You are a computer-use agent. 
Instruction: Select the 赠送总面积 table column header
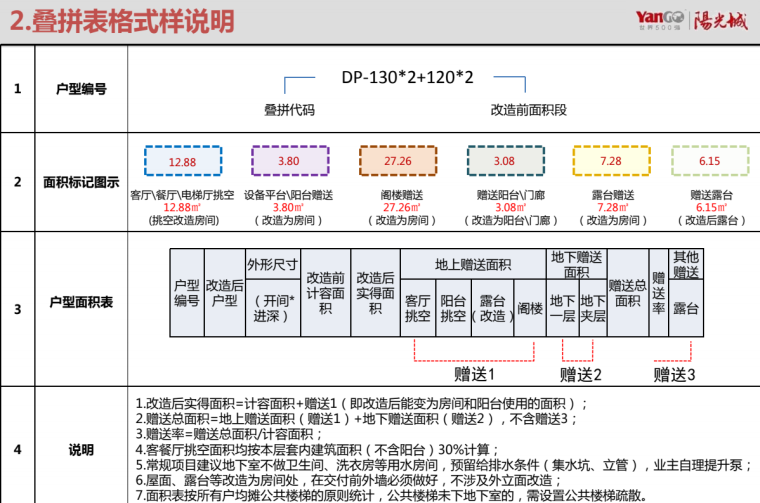(627, 293)
